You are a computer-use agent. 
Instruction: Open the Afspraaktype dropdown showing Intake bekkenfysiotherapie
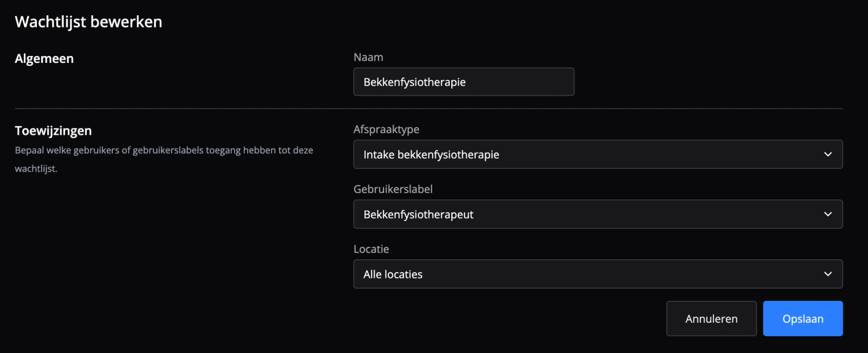(x=597, y=154)
